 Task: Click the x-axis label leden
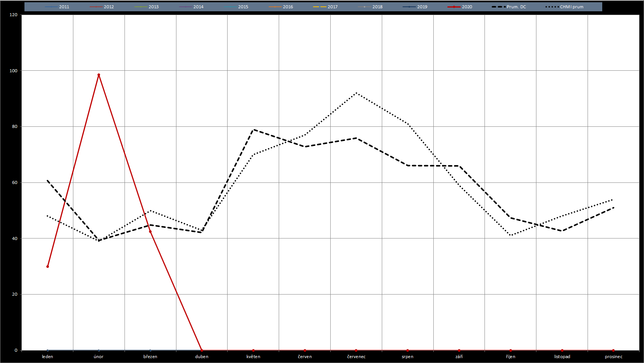(x=47, y=357)
